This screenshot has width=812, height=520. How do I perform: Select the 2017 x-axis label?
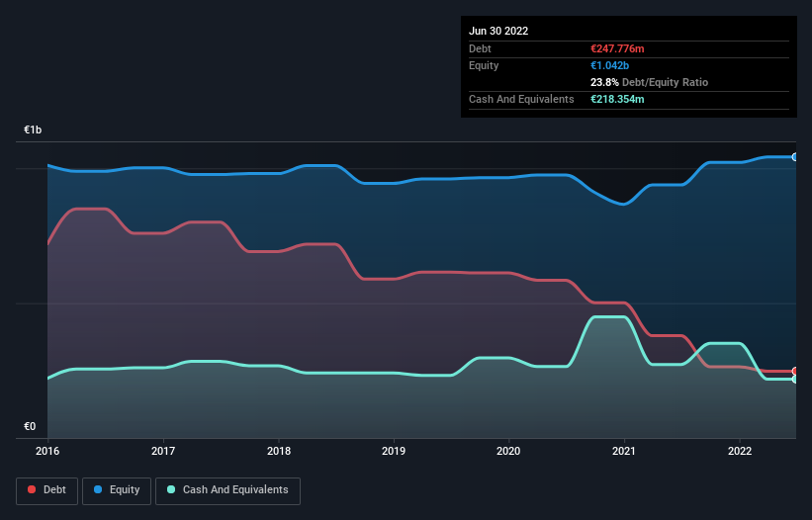tap(163, 451)
